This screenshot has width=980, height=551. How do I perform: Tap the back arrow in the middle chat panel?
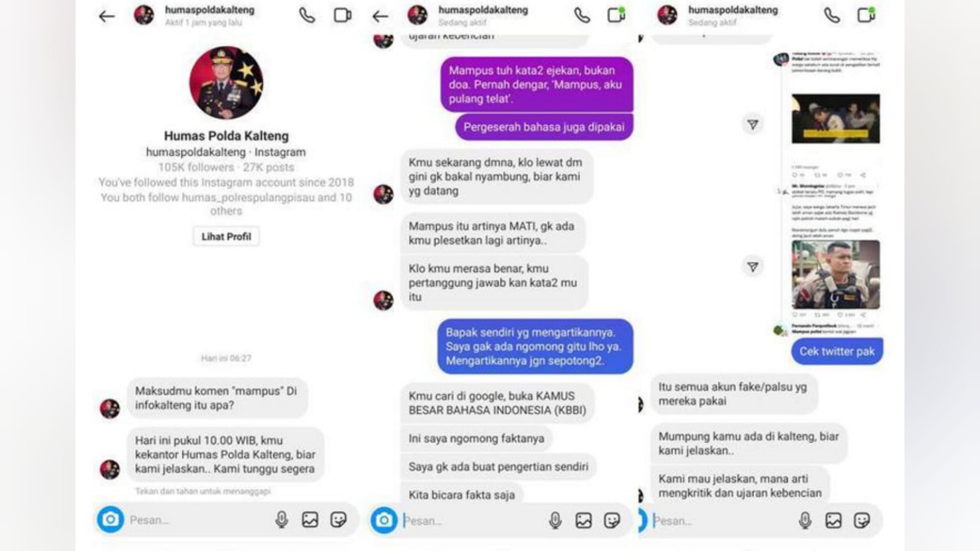[380, 17]
